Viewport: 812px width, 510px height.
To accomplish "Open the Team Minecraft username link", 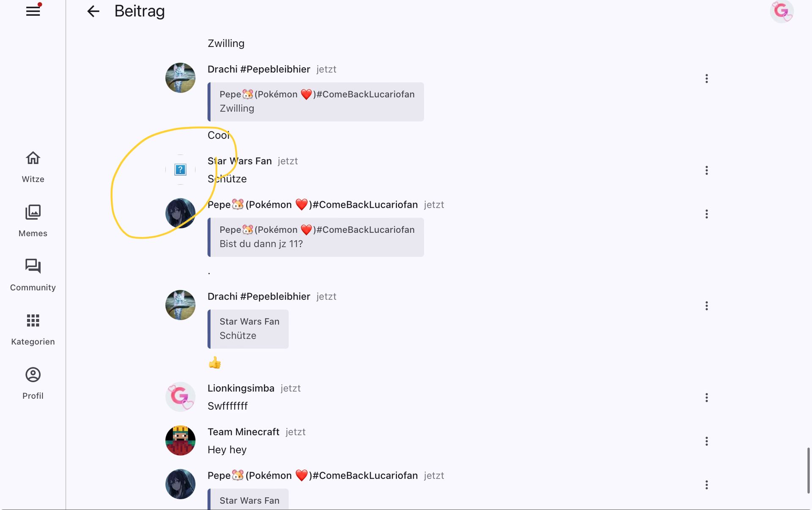I will point(243,432).
